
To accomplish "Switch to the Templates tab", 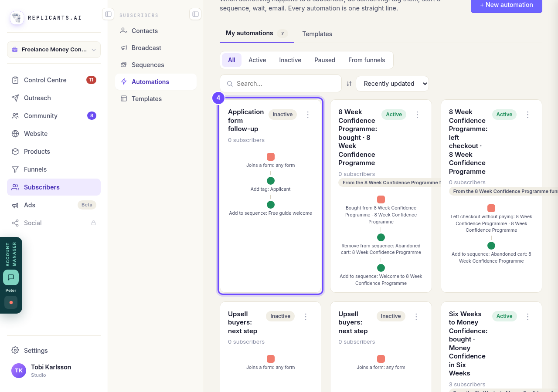I will (x=317, y=34).
